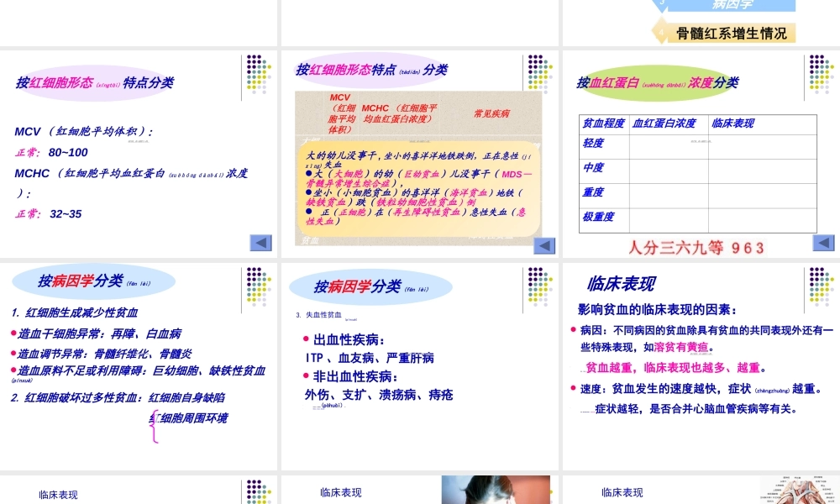
Task: Select the diamond number 4 marker
Action: 661,34
